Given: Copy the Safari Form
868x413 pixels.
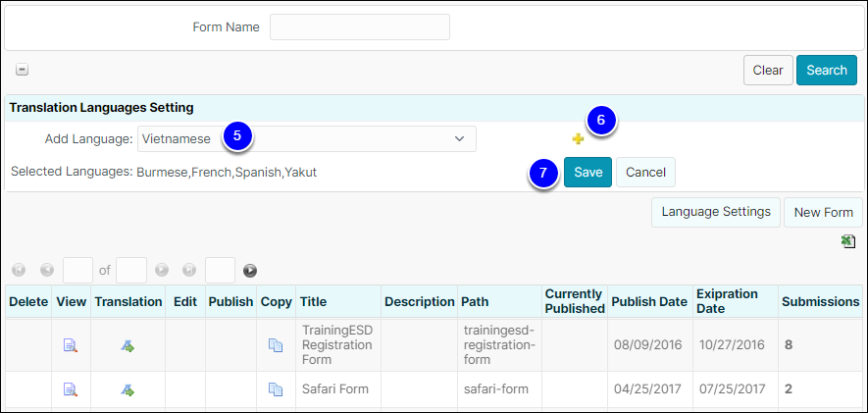Looking at the screenshot, I should (276, 389).
